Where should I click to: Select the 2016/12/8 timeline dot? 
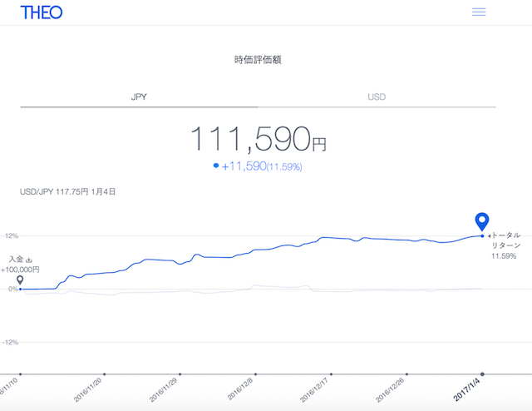coord(255,374)
